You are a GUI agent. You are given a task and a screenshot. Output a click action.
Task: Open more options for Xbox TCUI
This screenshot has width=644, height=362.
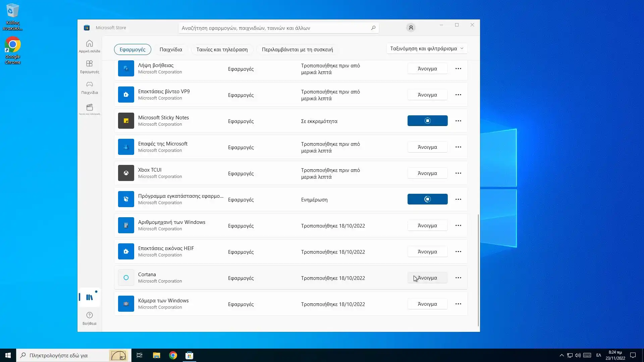point(458,173)
